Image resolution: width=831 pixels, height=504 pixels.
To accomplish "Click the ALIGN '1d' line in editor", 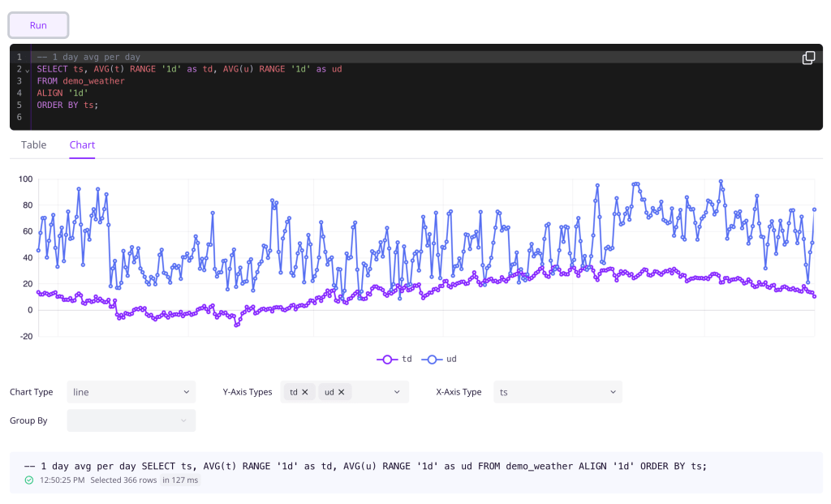I will 62,93.
